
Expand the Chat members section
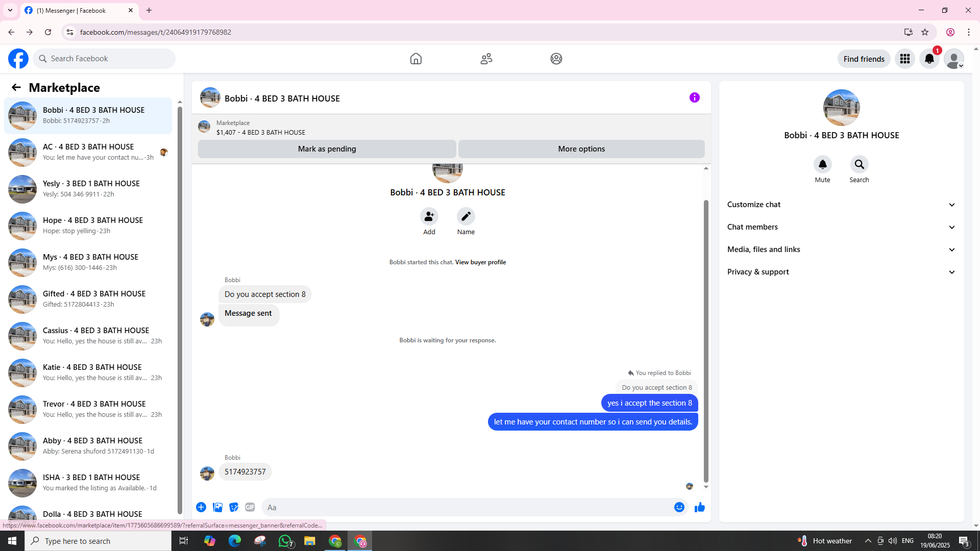pos(842,227)
